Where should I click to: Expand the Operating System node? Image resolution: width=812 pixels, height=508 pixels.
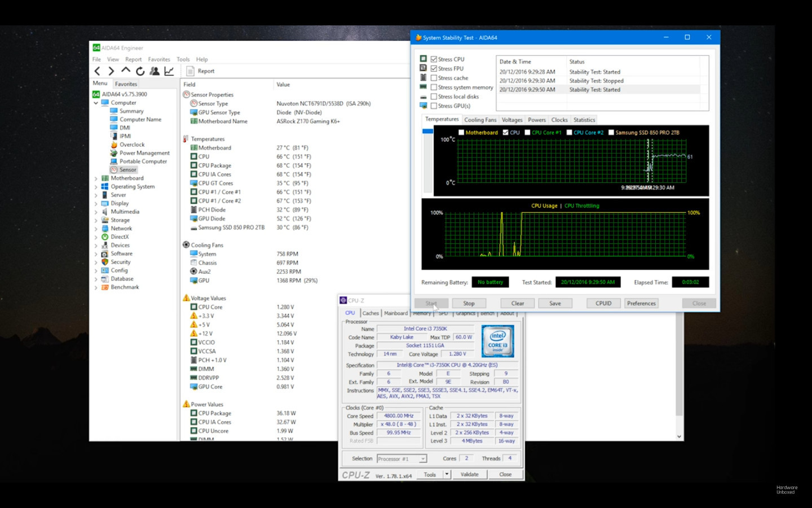coord(96,187)
